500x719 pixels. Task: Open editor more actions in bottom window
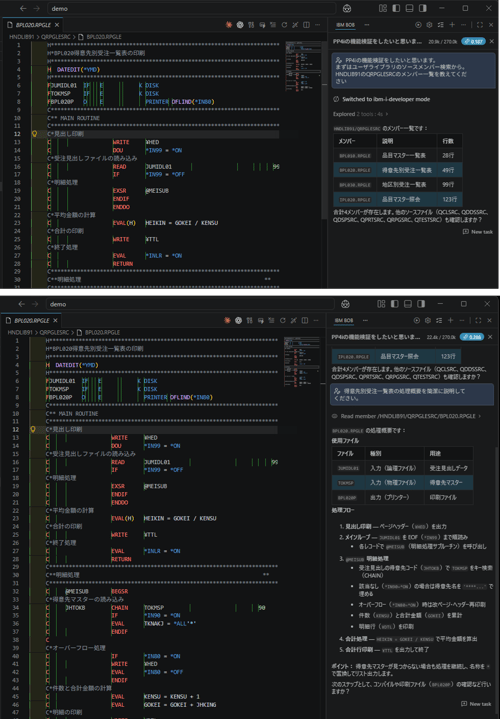[316, 321]
